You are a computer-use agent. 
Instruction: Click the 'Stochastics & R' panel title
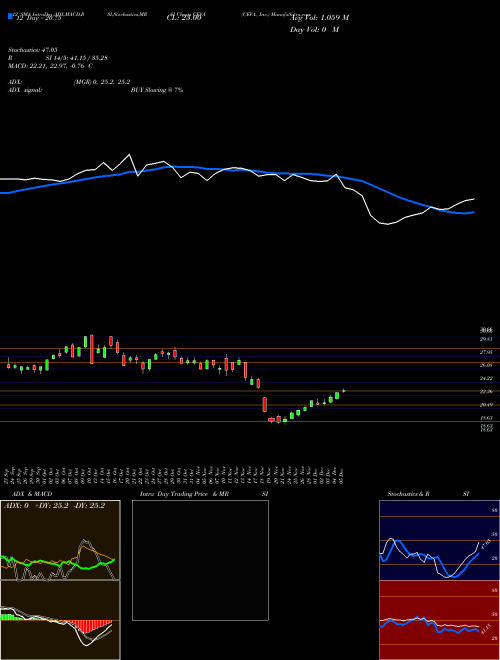tap(408, 494)
